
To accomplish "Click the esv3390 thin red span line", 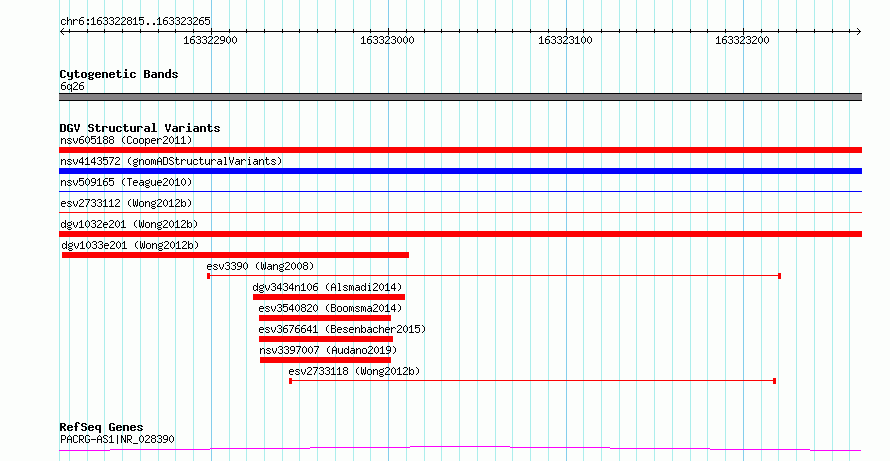I will [494, 276].
